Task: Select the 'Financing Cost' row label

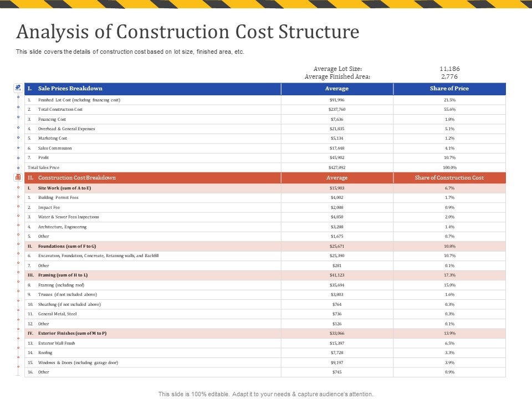Action: click(52, 120)
